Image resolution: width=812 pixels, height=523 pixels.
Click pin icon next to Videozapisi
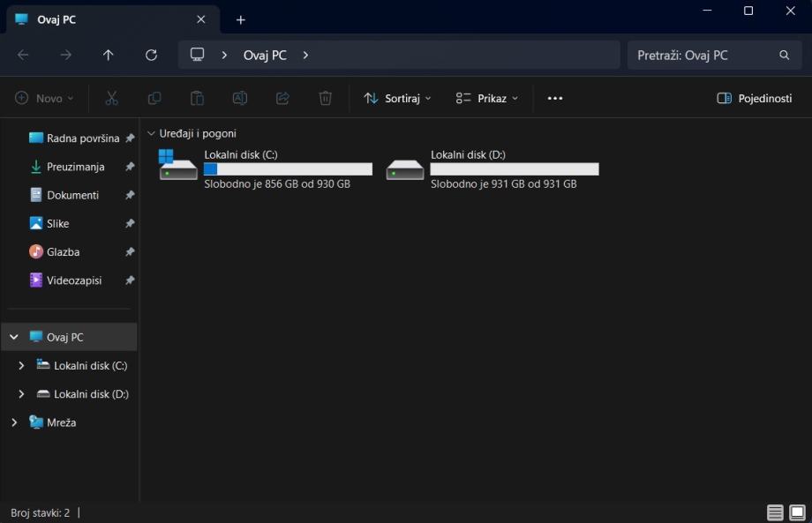tap(130, 280)
